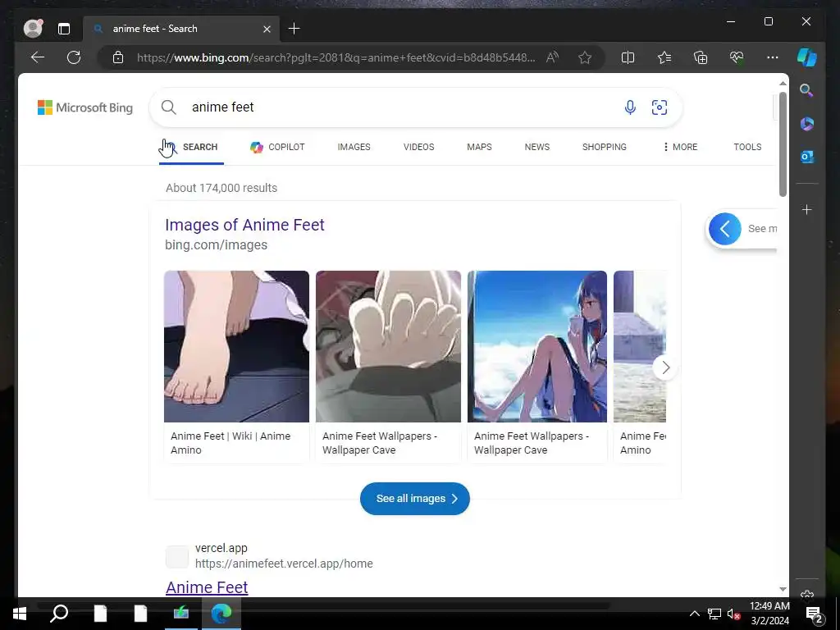Click the page scrollbar down arrow
Viewport: 840px width, 630px height.
(x=783, y=589)
